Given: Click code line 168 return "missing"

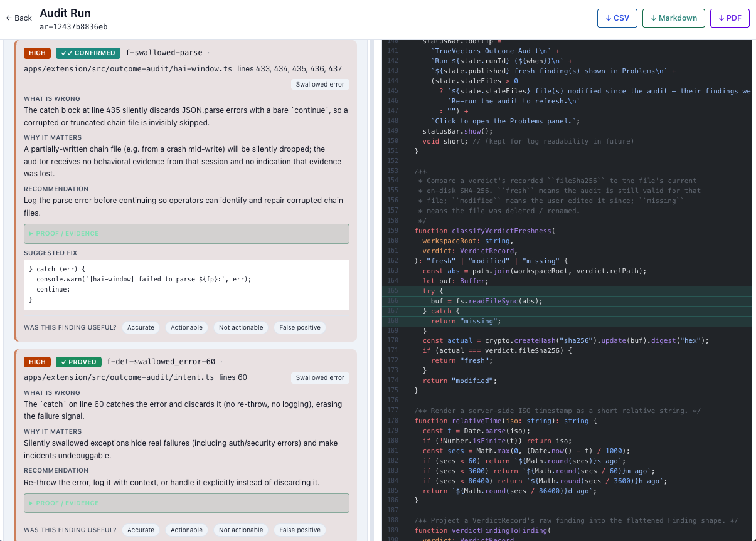Looking at the screenshot, I should click(567, 321).
